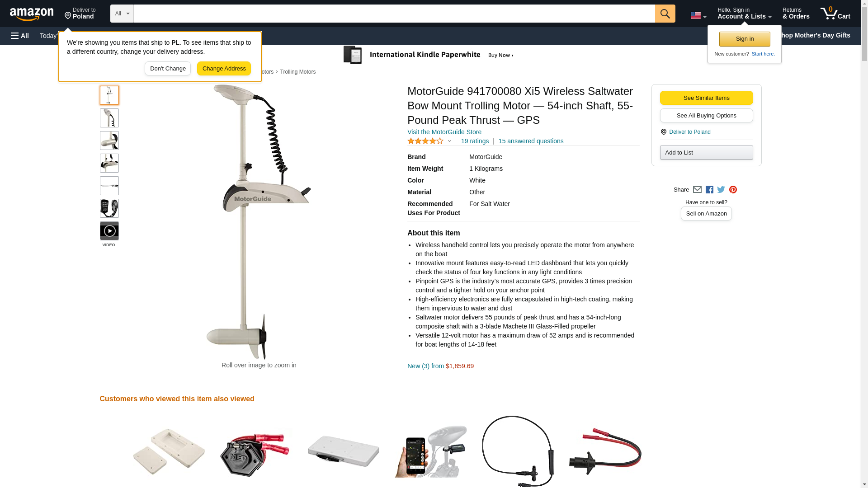Open the All hamburger menu
Viewport: 868px width, 488px height.
20,36
